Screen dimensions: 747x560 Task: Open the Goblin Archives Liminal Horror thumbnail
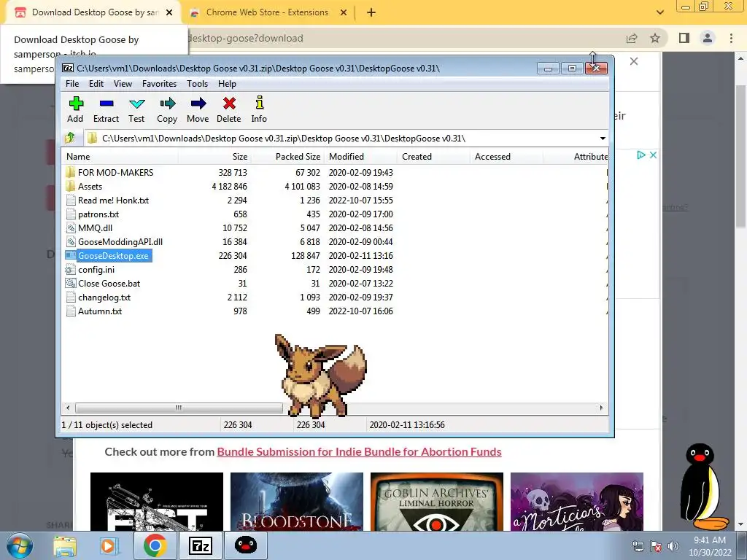coord(437,502)
